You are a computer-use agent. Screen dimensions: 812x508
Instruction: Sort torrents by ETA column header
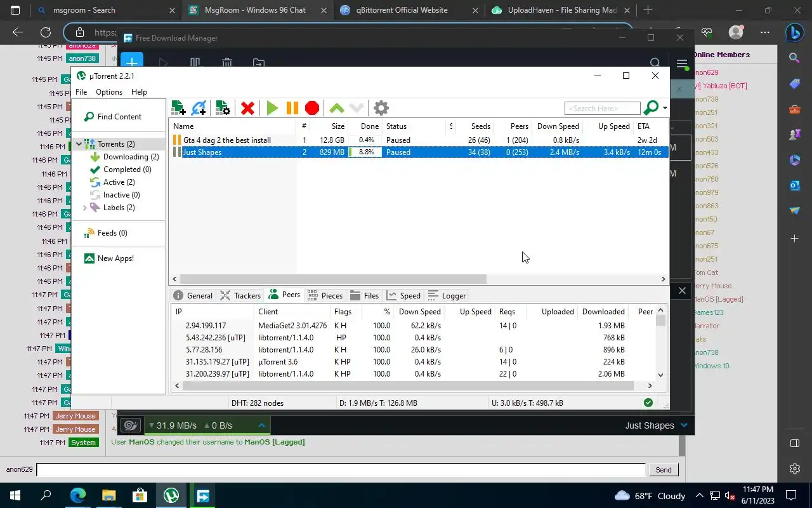[651, 126]
